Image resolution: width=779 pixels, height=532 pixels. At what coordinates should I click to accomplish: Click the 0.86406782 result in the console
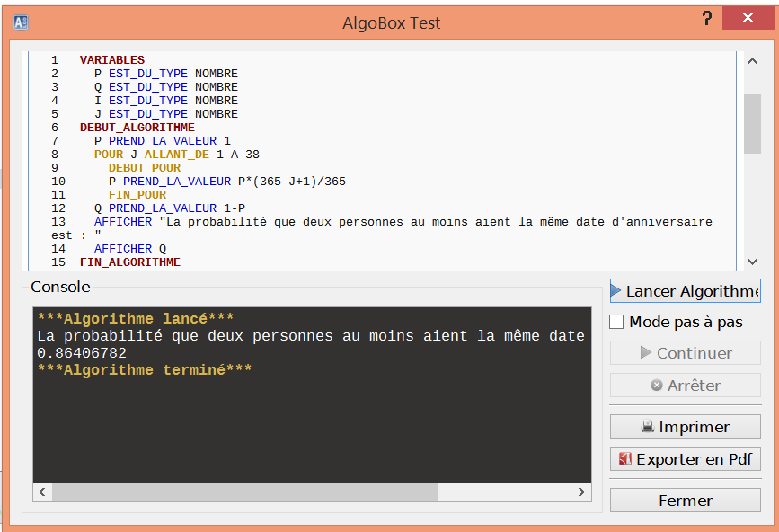pyautogui.click(x=82, y=353)
